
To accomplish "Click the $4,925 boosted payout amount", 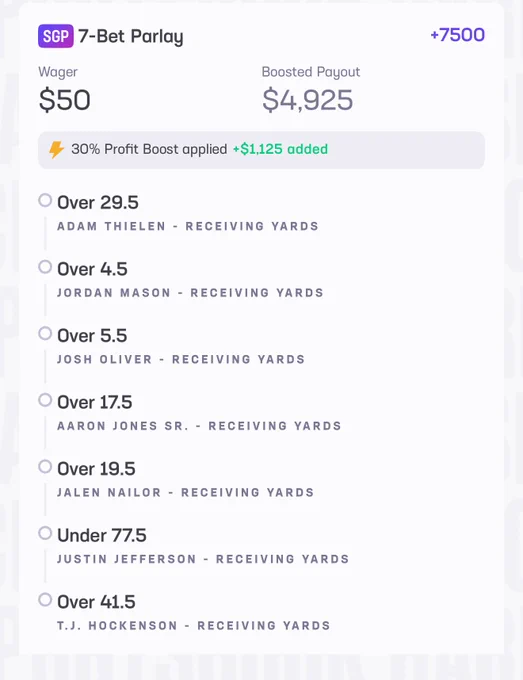I will click(x=307, y=100).
